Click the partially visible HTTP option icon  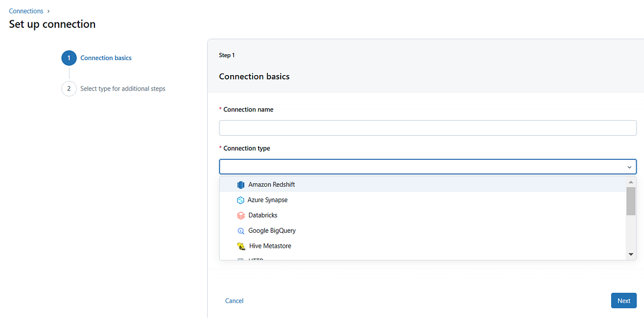[x=240, y=260]
